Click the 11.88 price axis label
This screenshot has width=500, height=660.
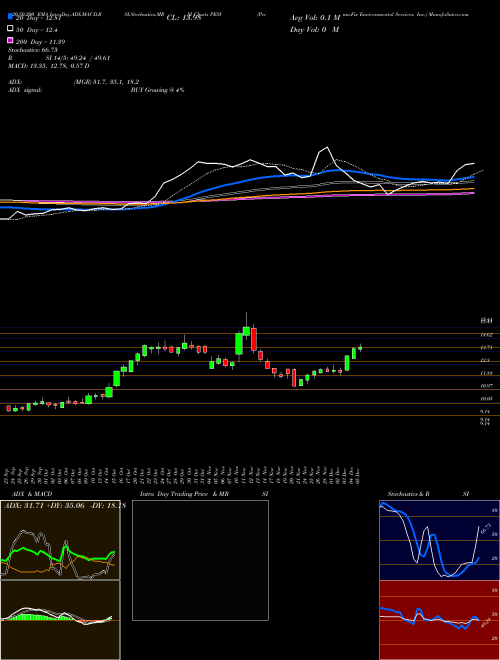coord(487,373)
